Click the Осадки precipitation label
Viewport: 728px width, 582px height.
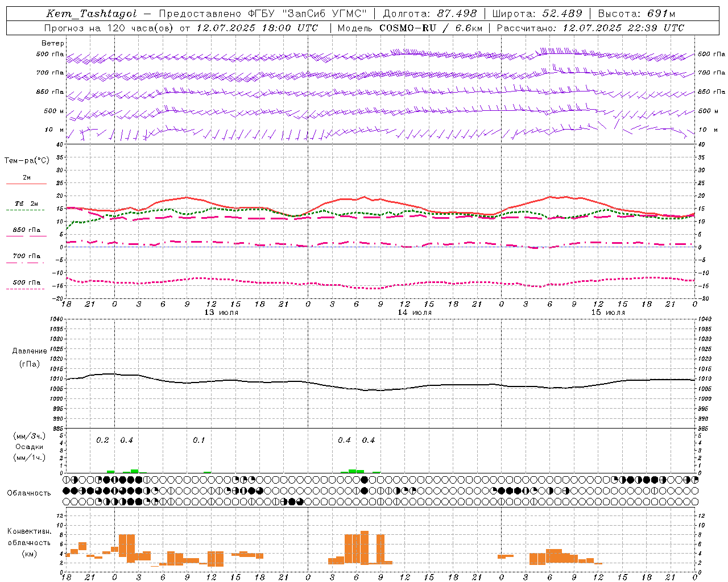click(x=30, y=447)
